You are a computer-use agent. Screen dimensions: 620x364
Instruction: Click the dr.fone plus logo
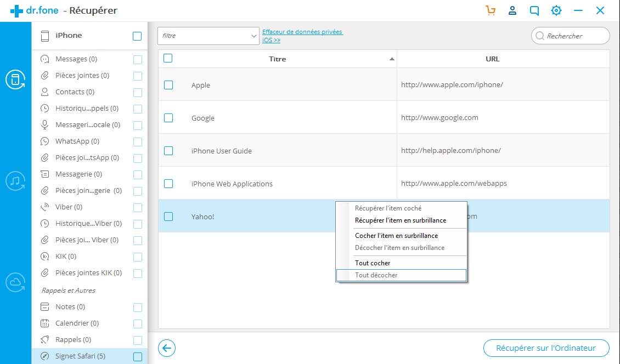click(16, 10)
